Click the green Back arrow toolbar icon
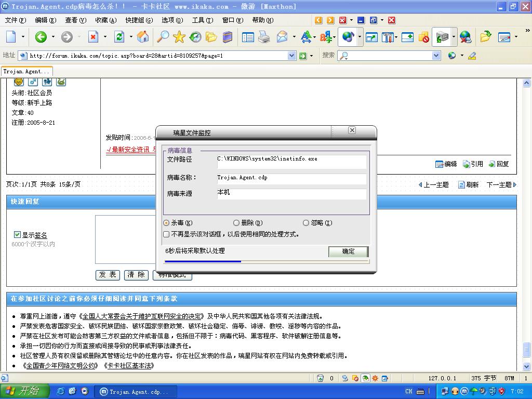Viewport: 532px width, 399px height. (x=41, y=37)
